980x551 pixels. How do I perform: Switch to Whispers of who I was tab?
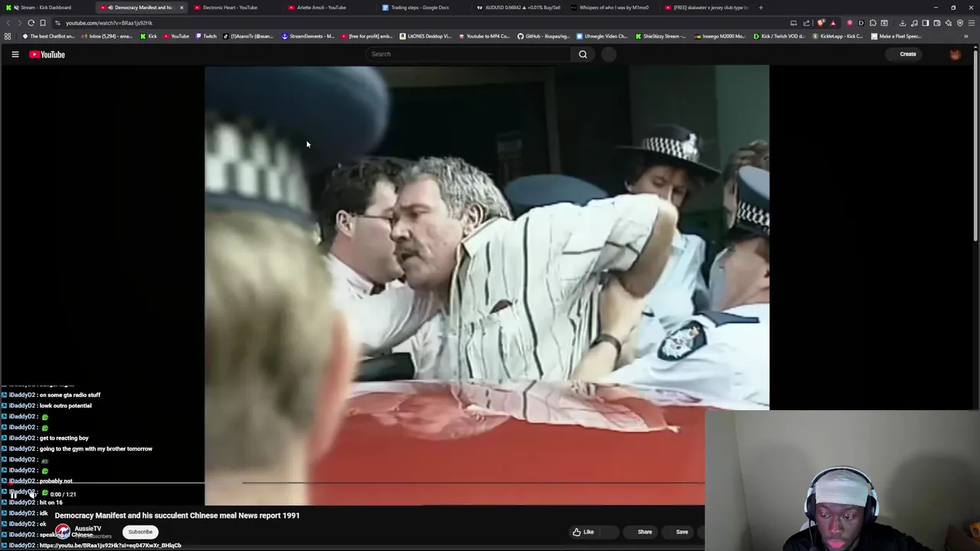point(613,8)
